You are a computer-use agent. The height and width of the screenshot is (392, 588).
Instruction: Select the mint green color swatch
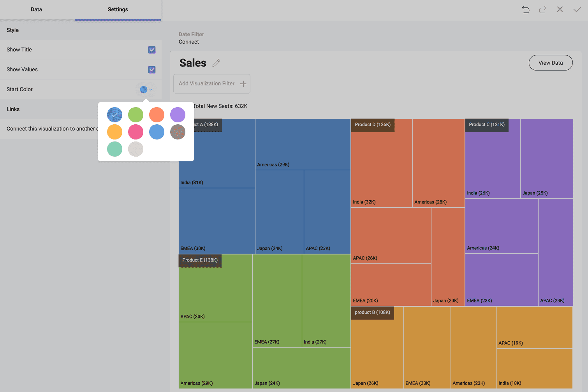click(114, 149)
